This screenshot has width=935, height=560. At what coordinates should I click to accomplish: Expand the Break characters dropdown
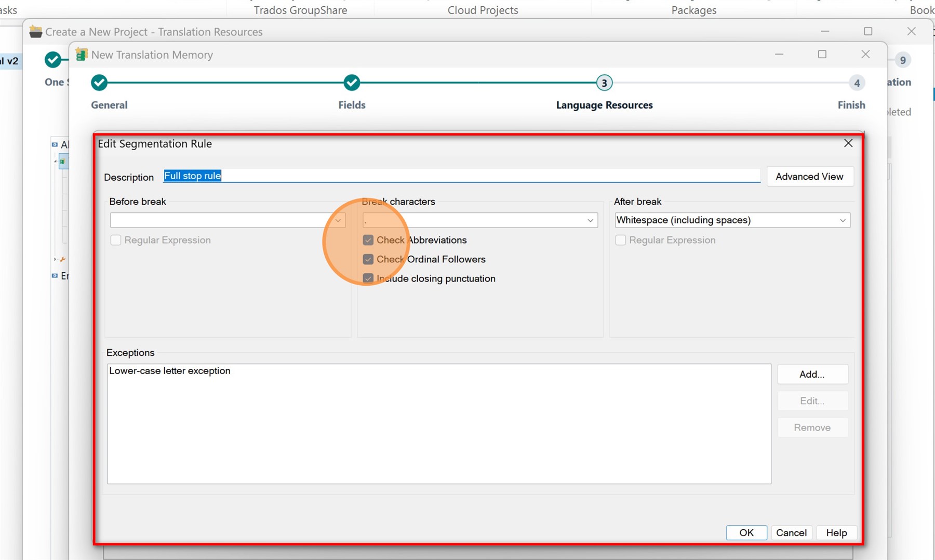click(x=590, y=220)
